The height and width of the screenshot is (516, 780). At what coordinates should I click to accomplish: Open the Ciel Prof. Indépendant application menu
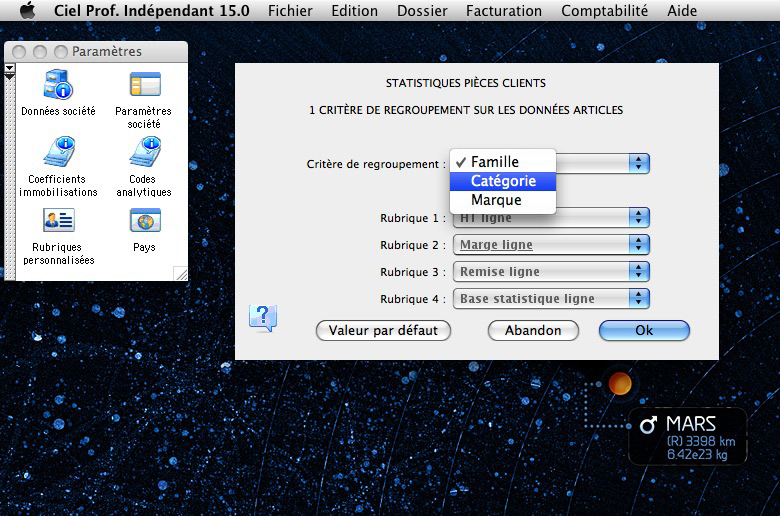point(152,10)
